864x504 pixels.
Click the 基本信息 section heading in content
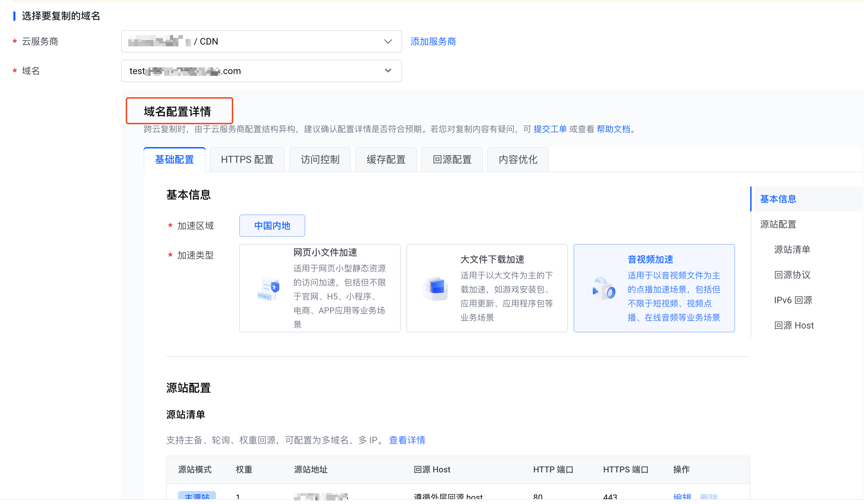click(x=188, y=195)
